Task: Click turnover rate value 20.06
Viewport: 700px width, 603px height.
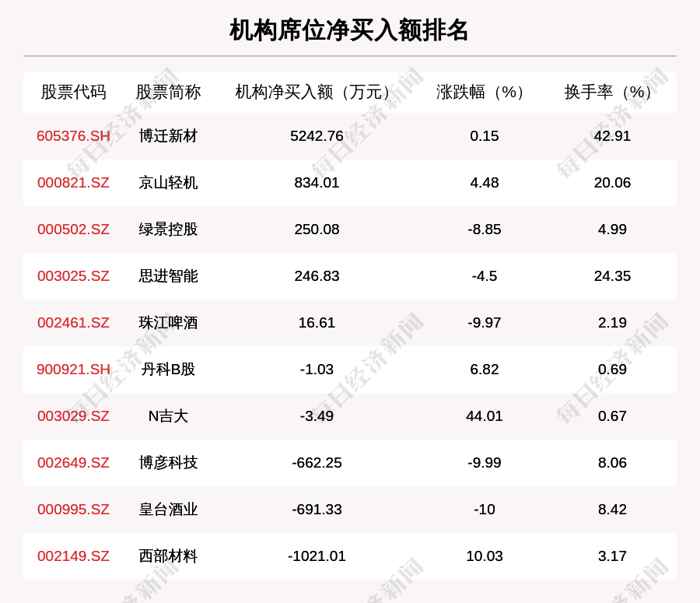Action: tap(613, 183)
